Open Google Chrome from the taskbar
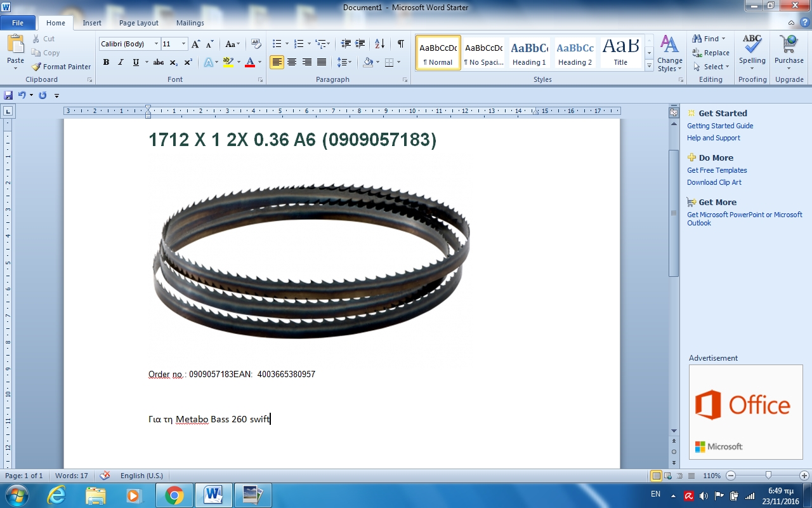812x508 pixels. click(174, 495)
